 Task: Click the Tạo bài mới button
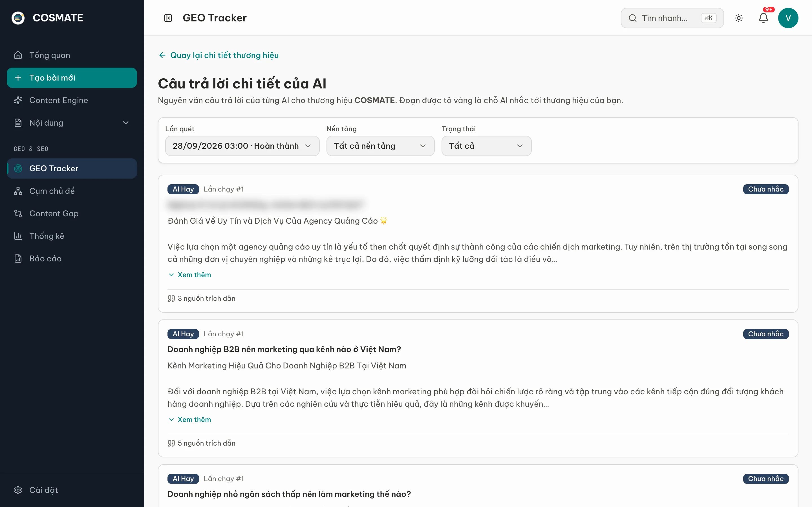coord(72,78)
